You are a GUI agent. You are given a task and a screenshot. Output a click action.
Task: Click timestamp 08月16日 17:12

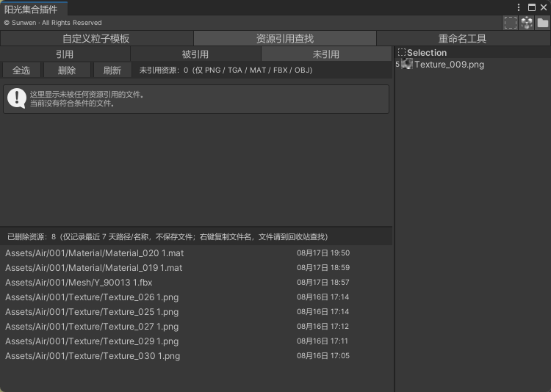(x=323, y=327)
